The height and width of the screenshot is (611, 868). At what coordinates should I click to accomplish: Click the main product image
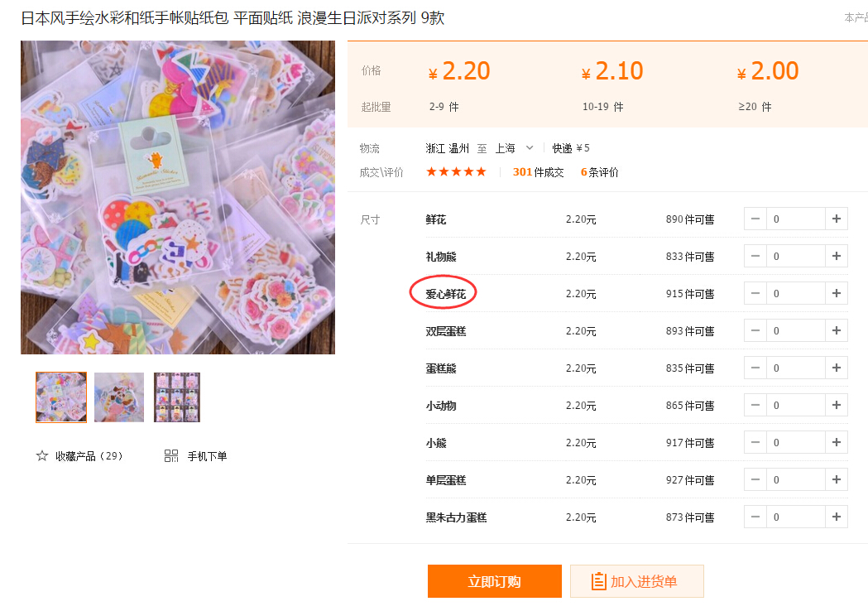[x=178, y=197]
